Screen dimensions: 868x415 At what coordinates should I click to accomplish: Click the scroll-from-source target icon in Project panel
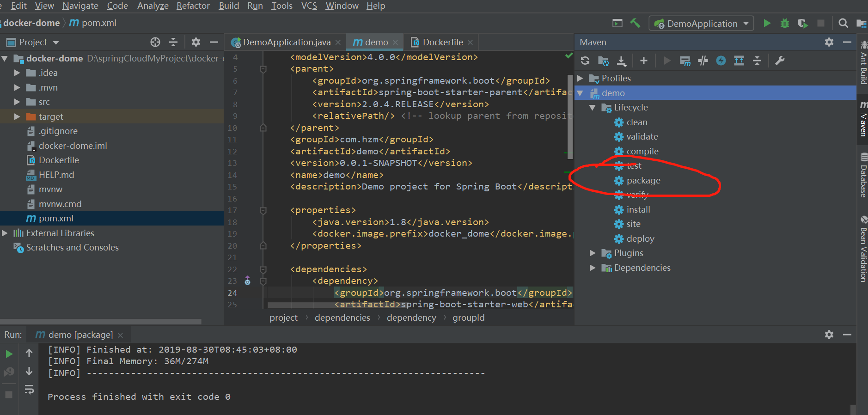(x=155, y=42)
